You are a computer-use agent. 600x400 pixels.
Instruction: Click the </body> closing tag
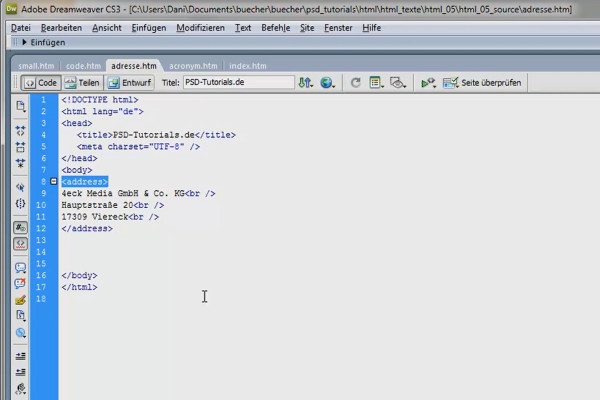click(x=79, y=275)
